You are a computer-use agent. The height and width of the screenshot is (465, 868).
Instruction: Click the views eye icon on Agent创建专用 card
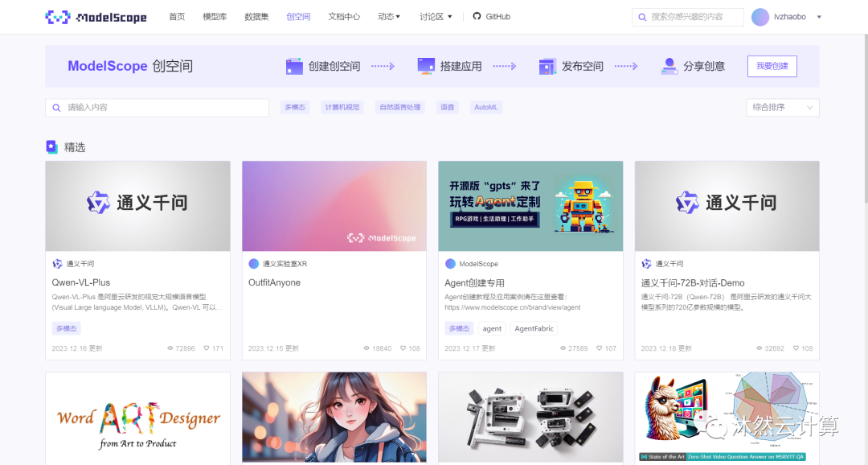coord(563,348)
